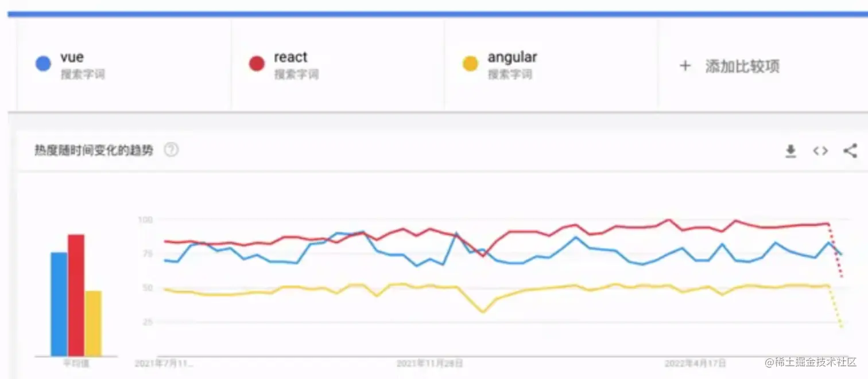This screenshot has width=868, height=379.
Task: Click the yellow angular color dot
Action: pos(470,64)
